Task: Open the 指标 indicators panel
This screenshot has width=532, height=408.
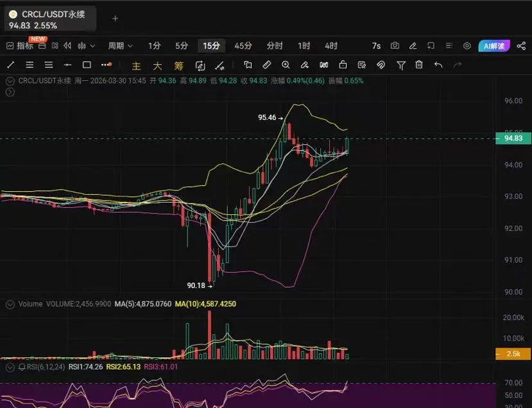Action: (20, 46)
